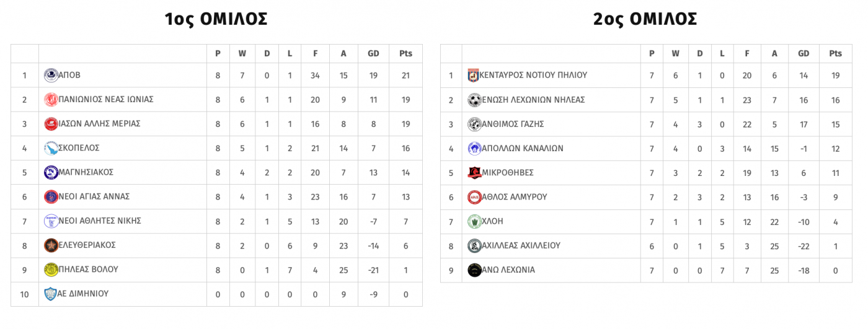Open the ΑΠΟΛΛΩΝ ΚΑΝΑΛΙΩΝ team link
This screenshot has height=329, width=868.
[x=523, y=149]
